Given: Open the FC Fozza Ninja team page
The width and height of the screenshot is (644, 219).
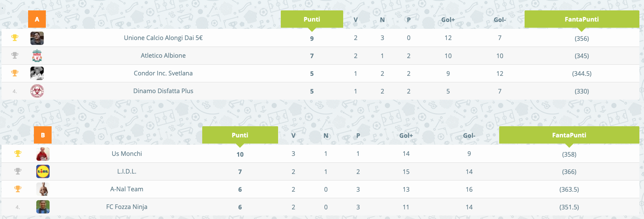Looking at the screenshot, I should click(x=127, y=207).
